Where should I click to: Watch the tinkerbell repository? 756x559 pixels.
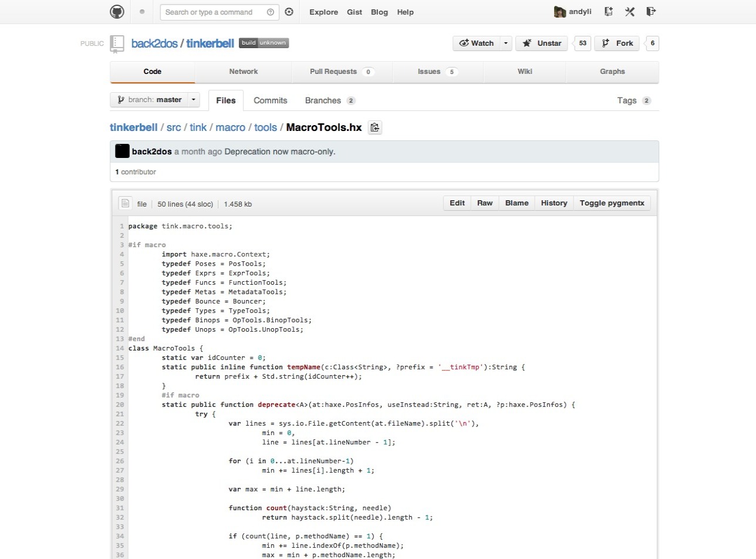pos(476,43)
